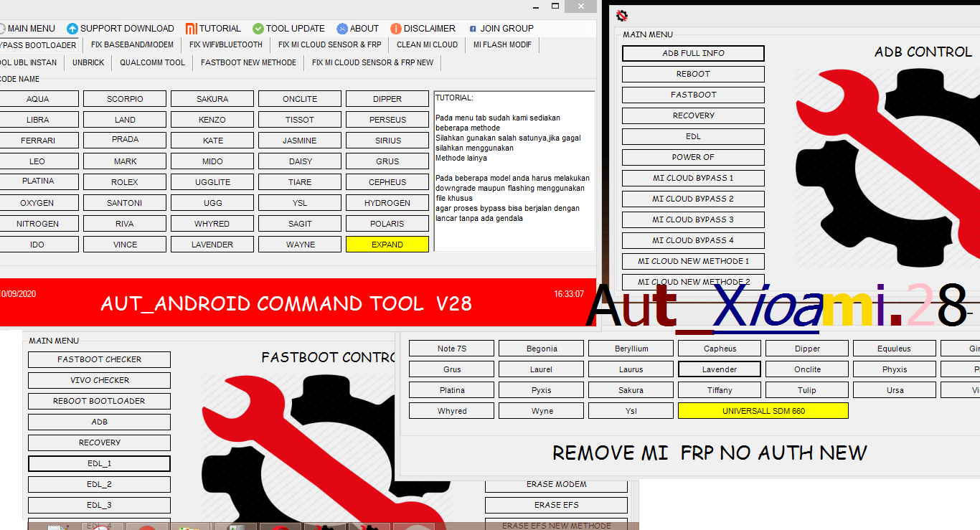Open the FASTBOOT NEW METHODE tab

tap(248, 63)
